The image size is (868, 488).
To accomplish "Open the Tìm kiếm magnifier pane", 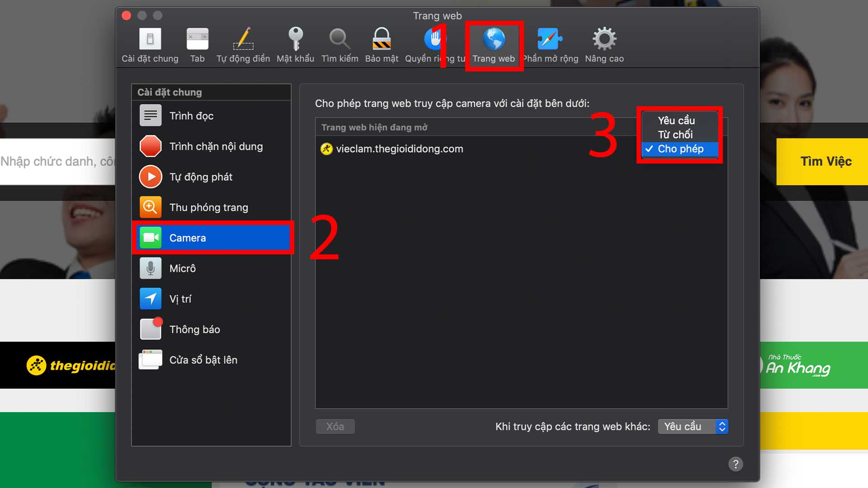I will (340, 45).
